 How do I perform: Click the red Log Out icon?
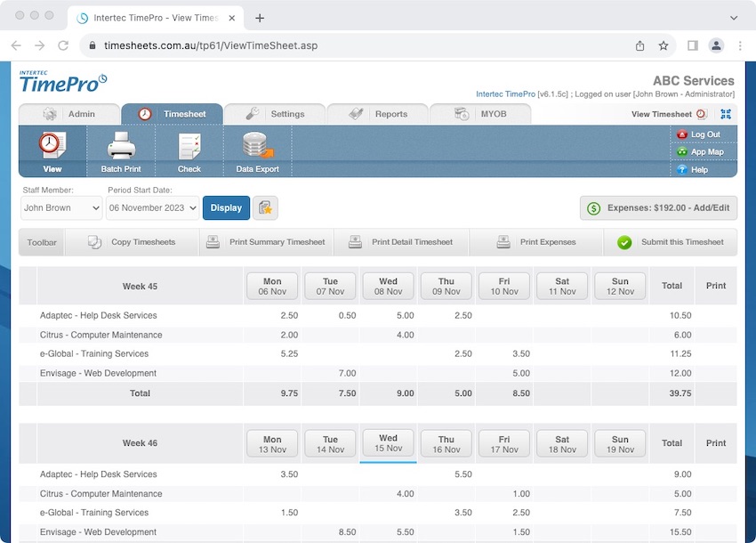point(682,134)
